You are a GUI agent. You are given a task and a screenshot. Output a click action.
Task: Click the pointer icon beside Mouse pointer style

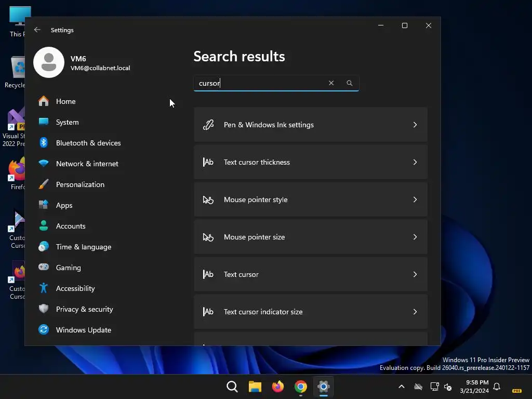point(208,199)
